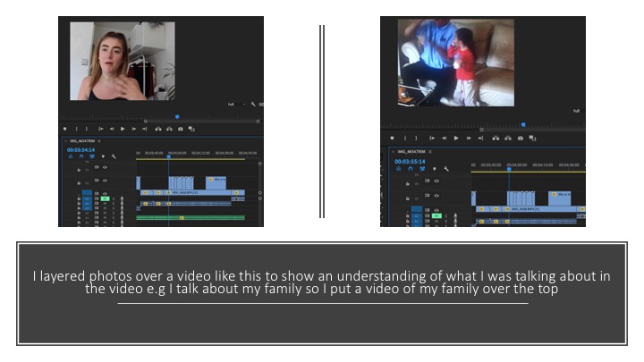Toggle green Mute button in 00:03:55:14 timeline
Image resolution: width=644 pixels, height=362 pixels.
tap(436, 215)
